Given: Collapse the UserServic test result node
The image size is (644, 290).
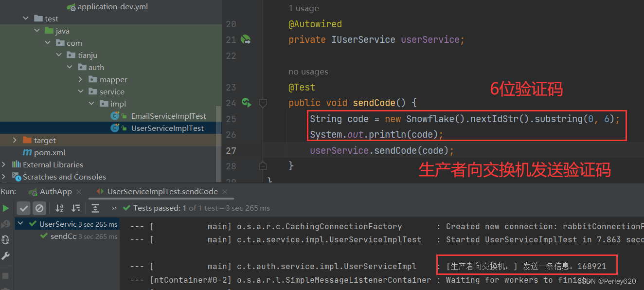Looking at the screenshot, I should point(21,224).
